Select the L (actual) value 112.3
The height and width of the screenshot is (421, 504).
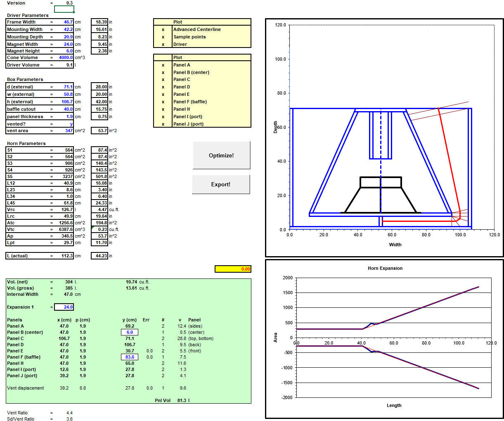tap(64, 256)
